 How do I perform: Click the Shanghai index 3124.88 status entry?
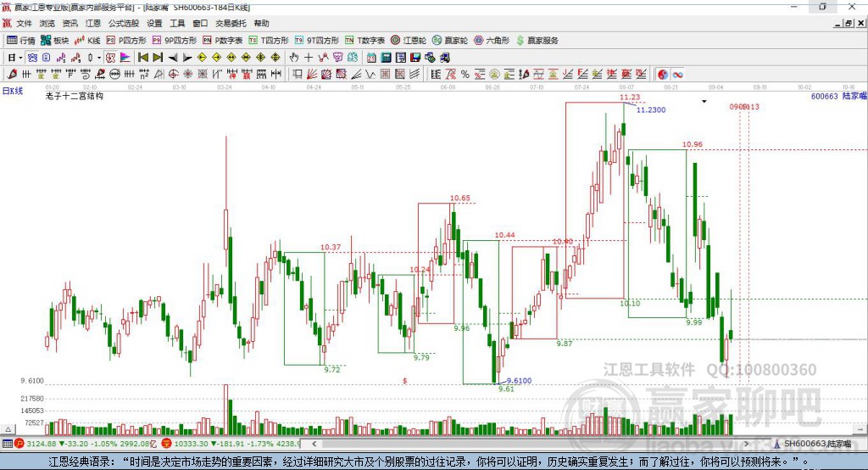point(84,444)
